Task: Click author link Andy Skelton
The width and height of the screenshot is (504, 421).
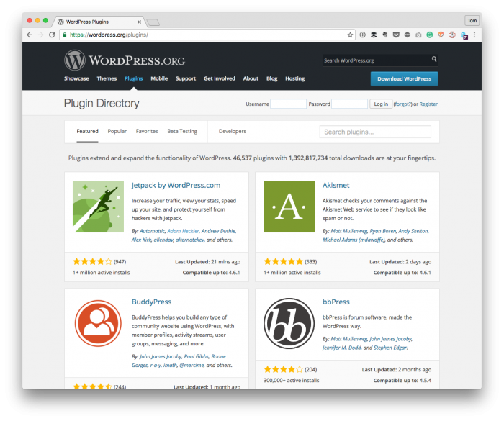Action: coord(413,231)
